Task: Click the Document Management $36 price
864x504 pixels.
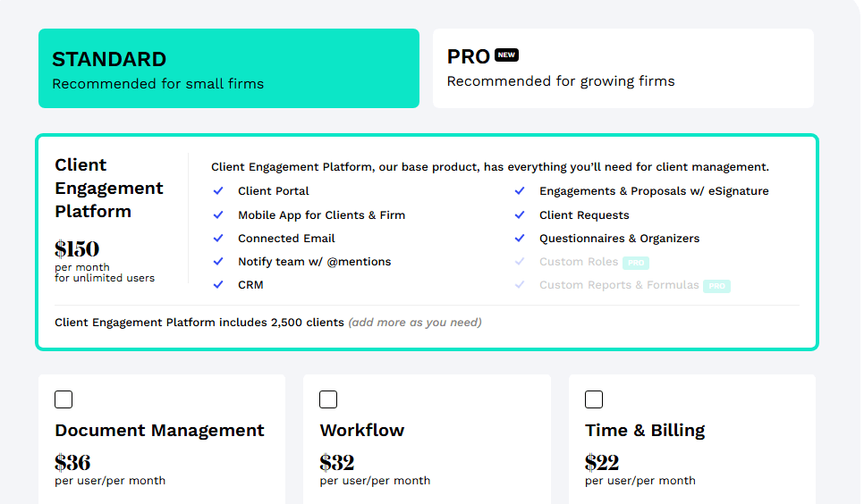Action: tap(72, 463)
